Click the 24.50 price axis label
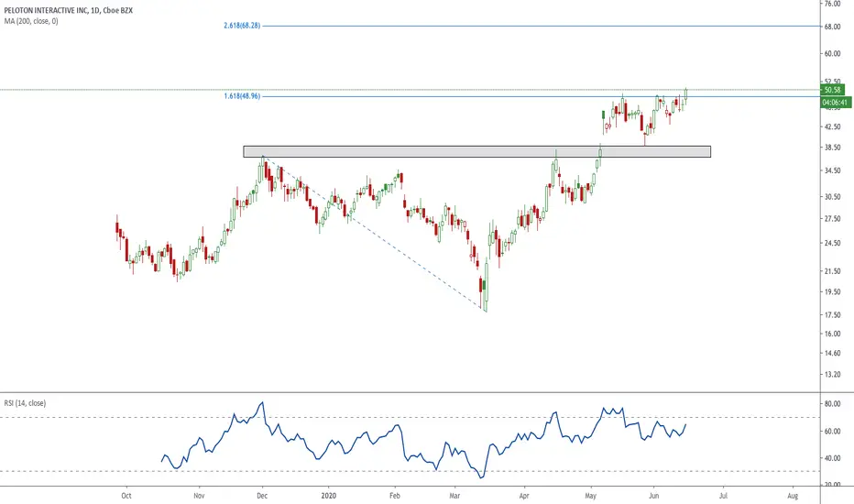 (x=832, y=243)
